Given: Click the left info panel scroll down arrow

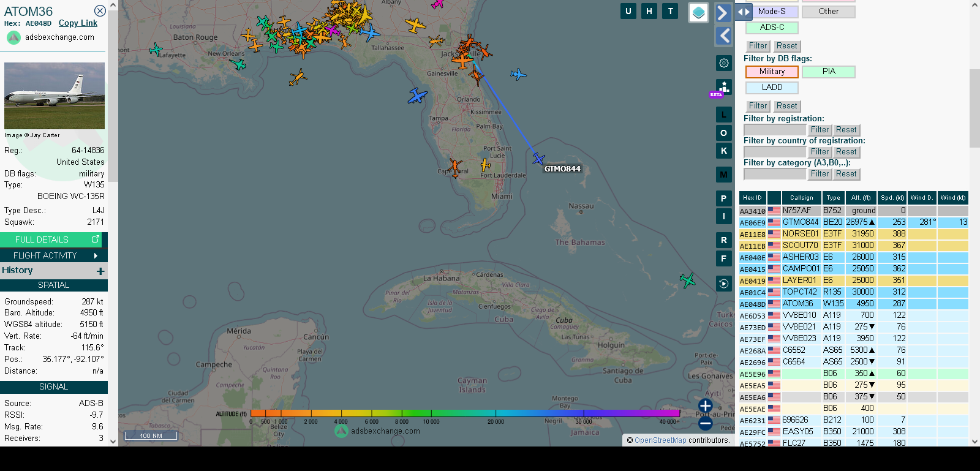Looking at the screenshot, I should point(113,441).
